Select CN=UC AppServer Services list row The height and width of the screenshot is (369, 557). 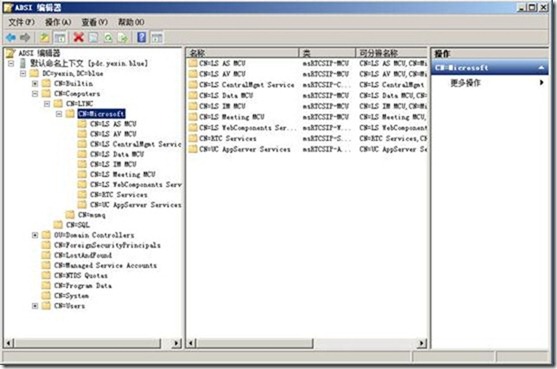[307, 149]
